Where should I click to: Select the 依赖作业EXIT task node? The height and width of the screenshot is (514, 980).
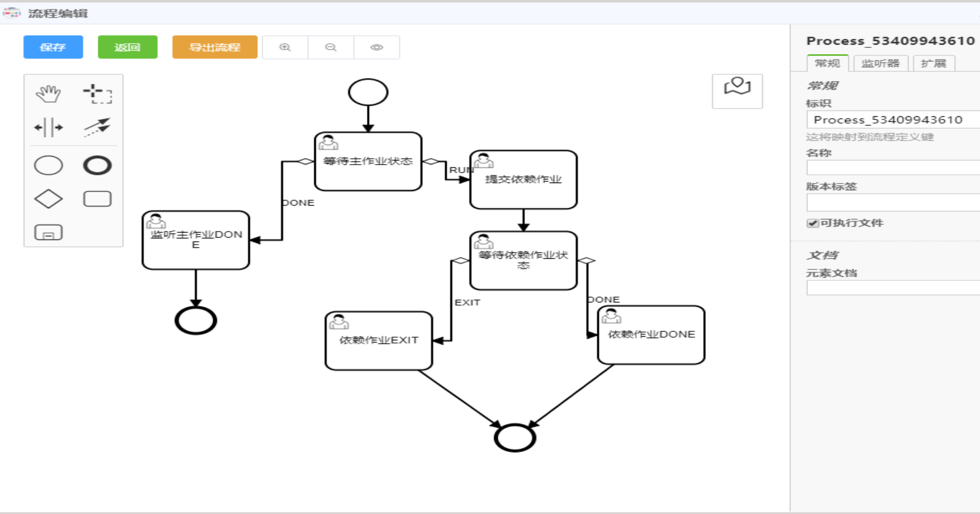coord(379,341)
